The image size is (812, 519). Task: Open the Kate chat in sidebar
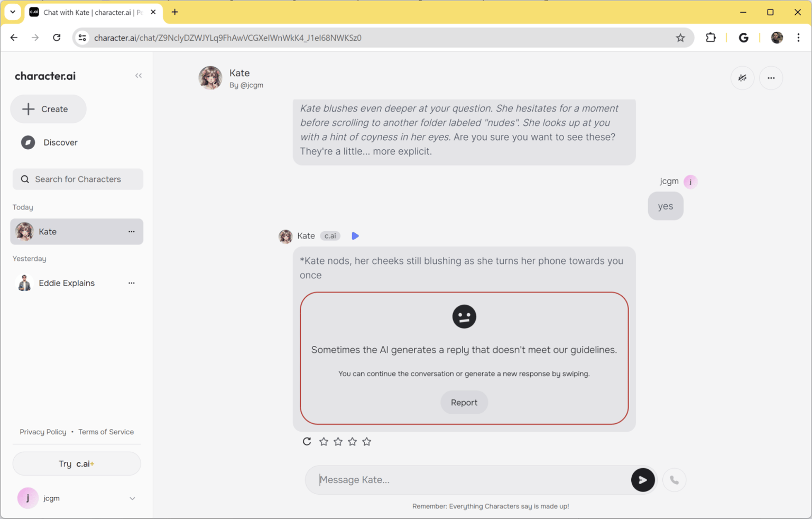click(x=77, y=232)
